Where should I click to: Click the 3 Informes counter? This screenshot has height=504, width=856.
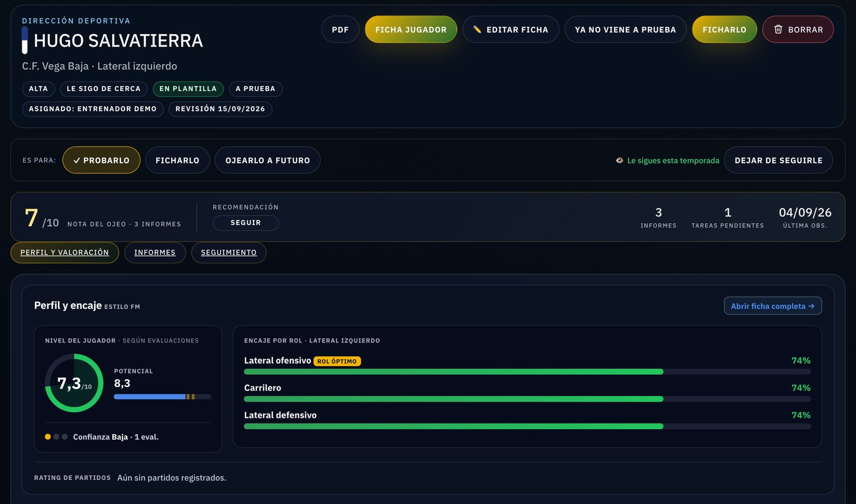[x=659, y=217]
